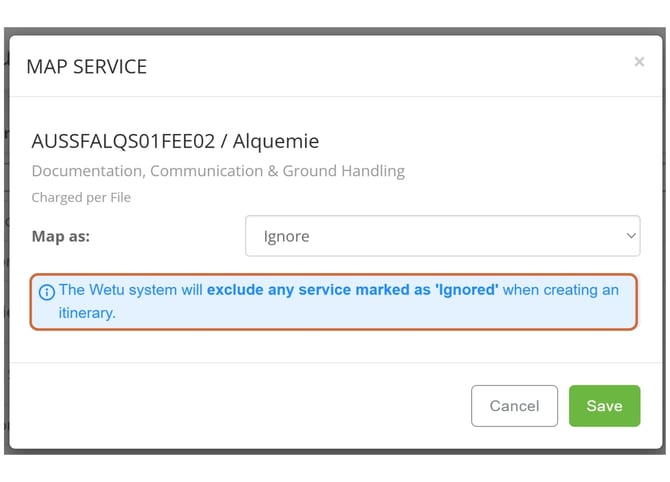Click the chevron arrow on the Map as field
670x482 pixels.
(631, 237)
